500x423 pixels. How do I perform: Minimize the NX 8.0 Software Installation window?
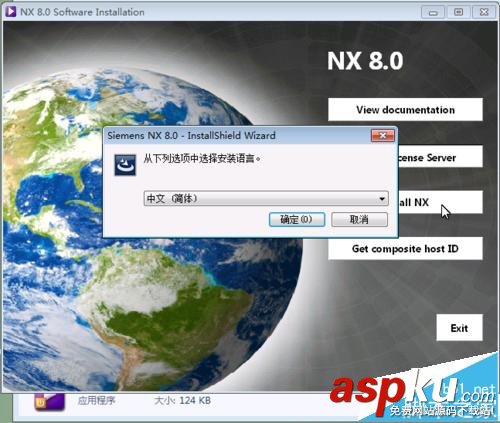coord(433,13)
